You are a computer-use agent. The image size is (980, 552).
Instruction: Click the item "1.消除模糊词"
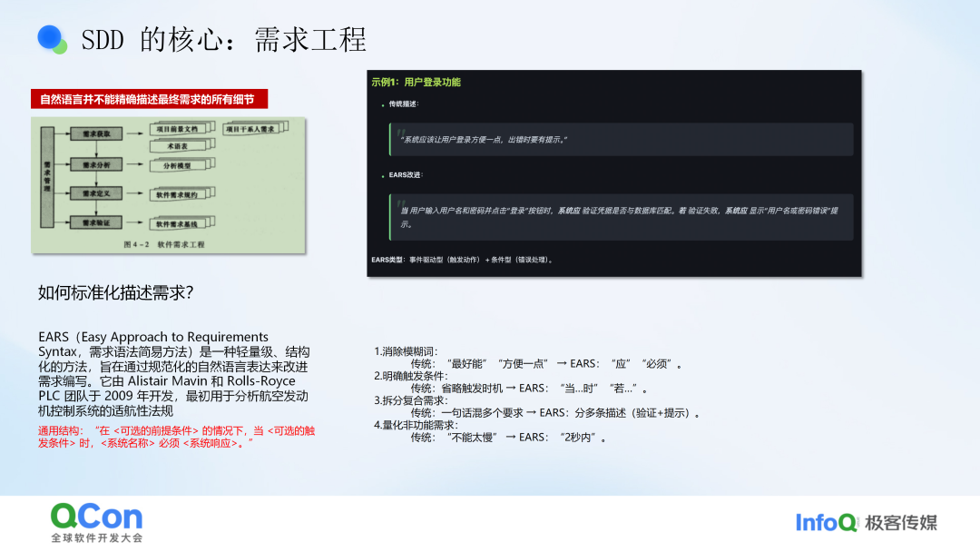(406, 351)
